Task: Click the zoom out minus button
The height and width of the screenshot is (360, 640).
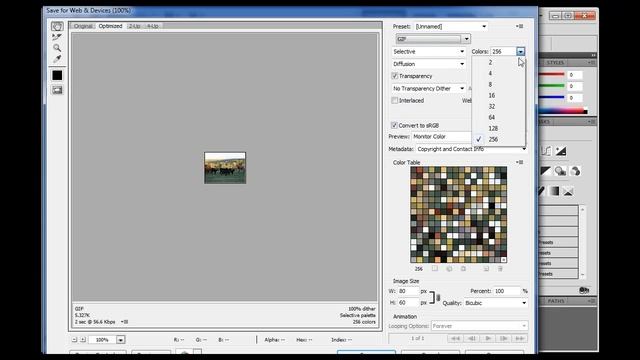Action: click(x=74, y=340)
